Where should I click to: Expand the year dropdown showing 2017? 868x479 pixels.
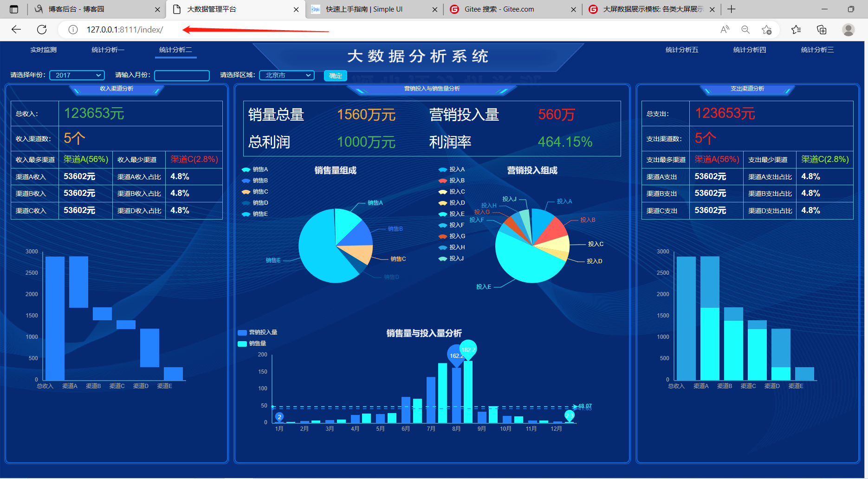coord(77,75)
